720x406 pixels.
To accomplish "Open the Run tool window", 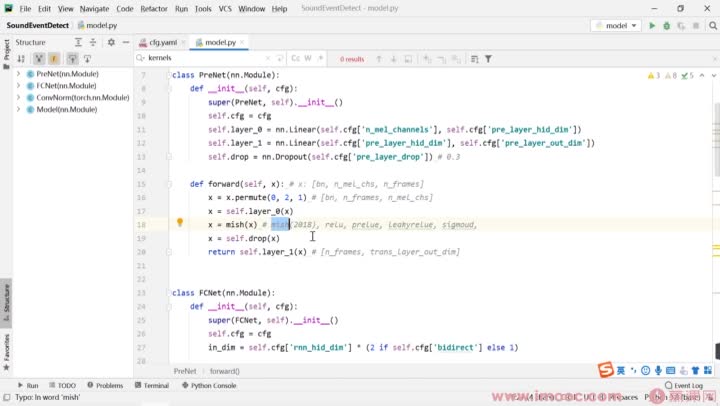I will pos(28,385).
